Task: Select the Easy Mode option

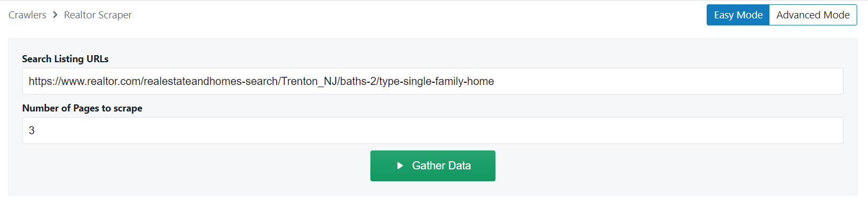Action: click(x=738, y=15)
